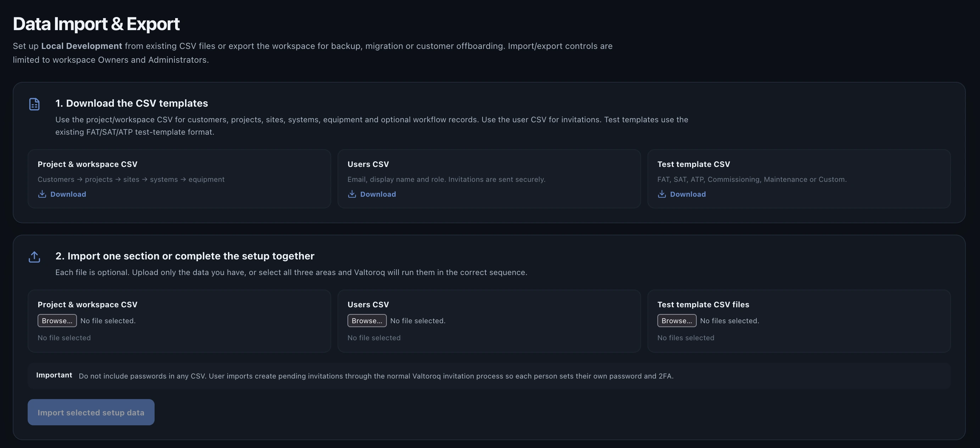The width and height of the screenshot is (980, 448).
Task: Click 'No files selected' status under Test template
Action: [x=686, y=338]
